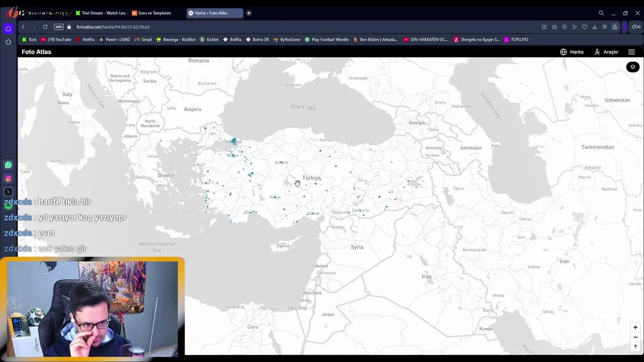Screen dimensions: 644x362
Task: Open the Bawinga - KickBot bookmark
Action: coord(176,39)
